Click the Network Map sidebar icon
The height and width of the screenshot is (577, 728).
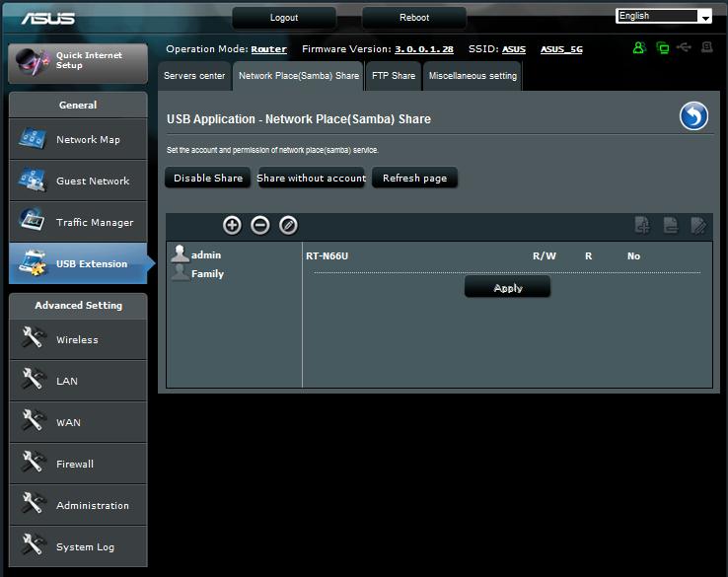click(x=32, y=139)
